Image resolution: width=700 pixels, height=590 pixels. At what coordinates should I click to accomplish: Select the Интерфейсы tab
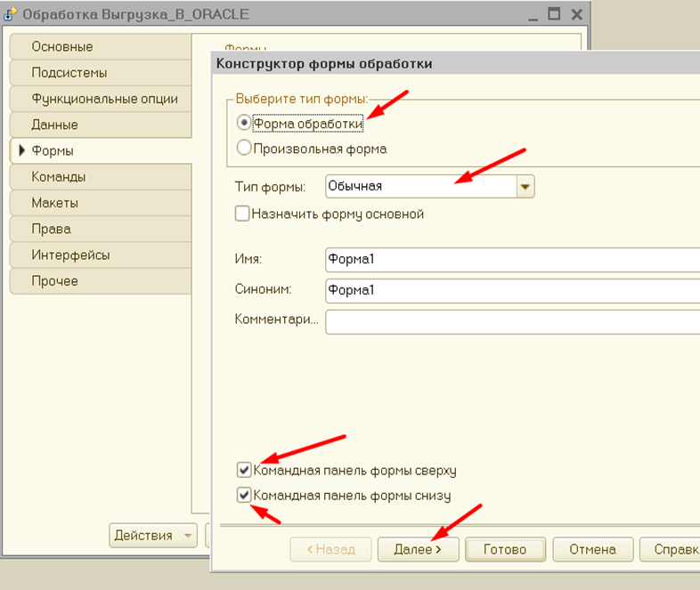101,255
